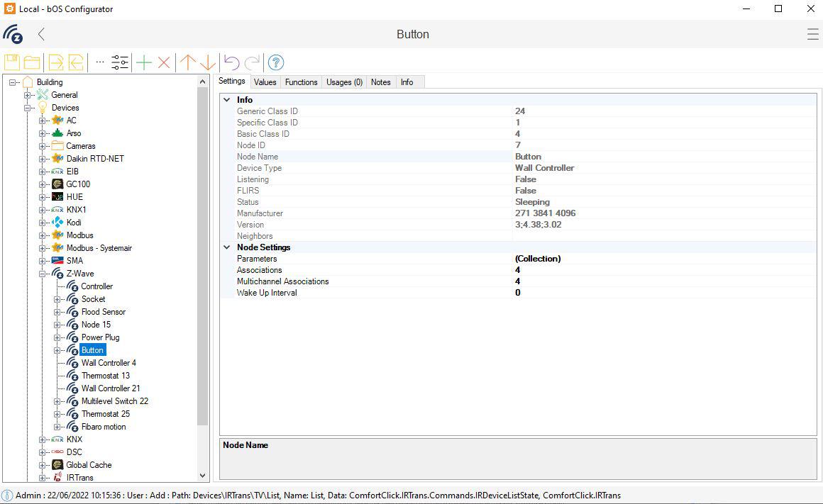Select the Controller node under Z-Wave

coord(97,286)
